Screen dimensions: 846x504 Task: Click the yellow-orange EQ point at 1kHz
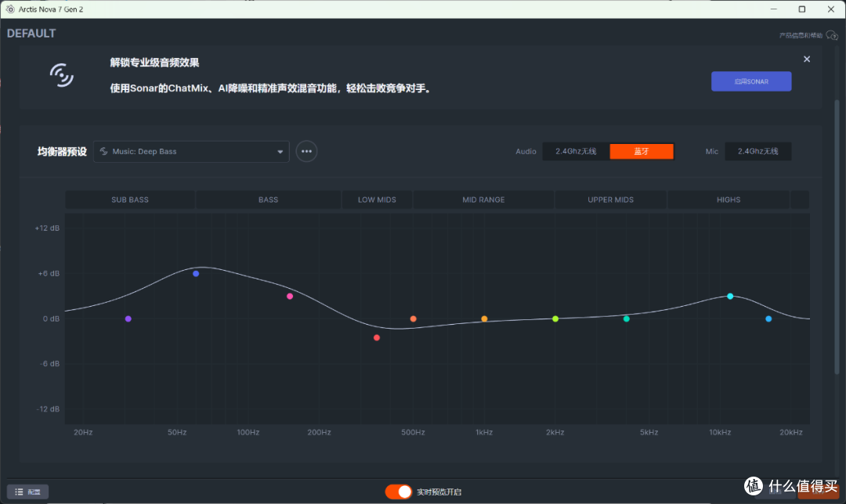click(485, 319)
